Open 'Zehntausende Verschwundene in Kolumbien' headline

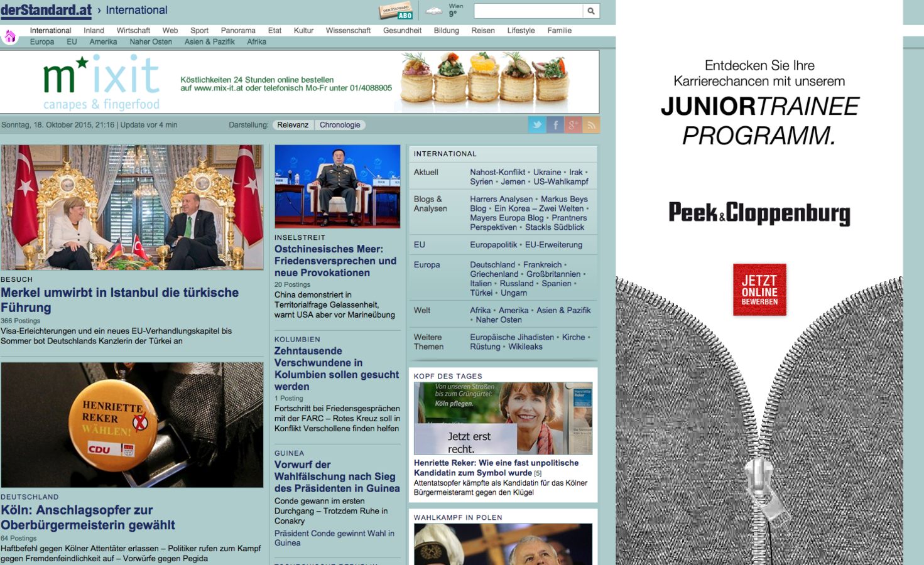pos(337,369)
